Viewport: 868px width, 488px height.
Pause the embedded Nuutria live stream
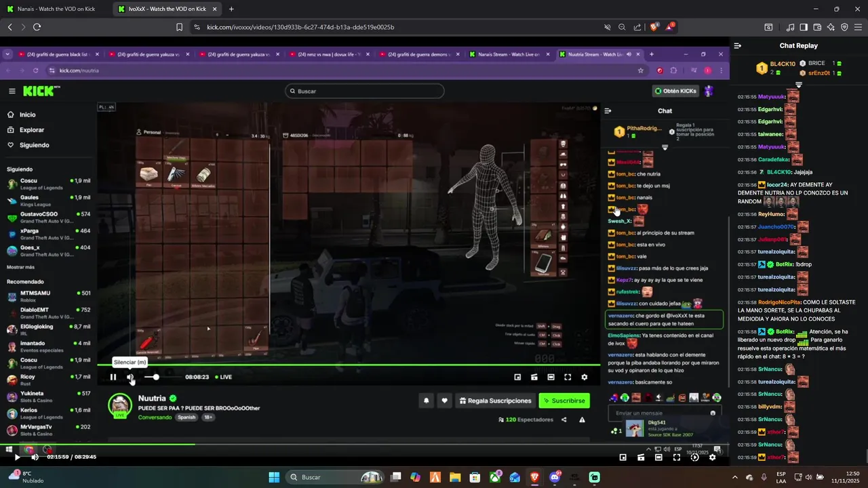[113, 377]
